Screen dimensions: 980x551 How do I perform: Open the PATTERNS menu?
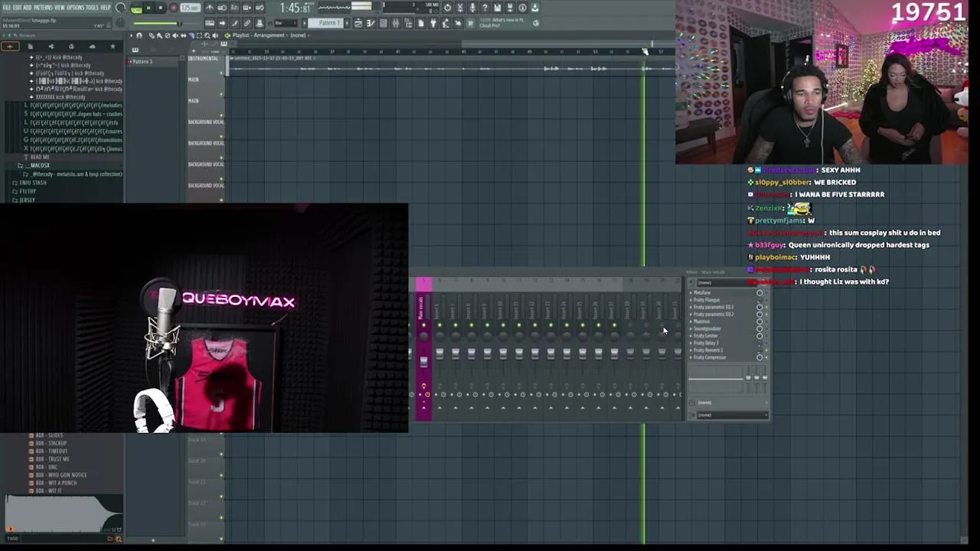coord(43,8)
